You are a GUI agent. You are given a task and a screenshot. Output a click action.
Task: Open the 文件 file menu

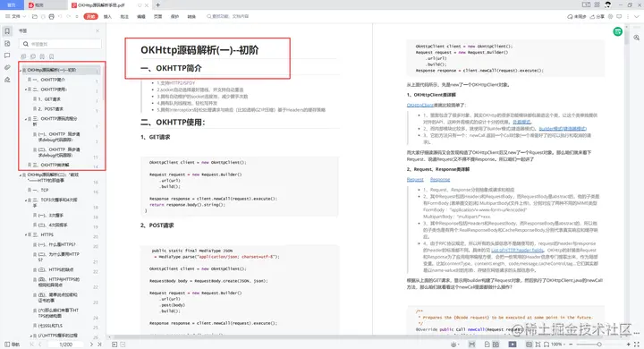15,16
